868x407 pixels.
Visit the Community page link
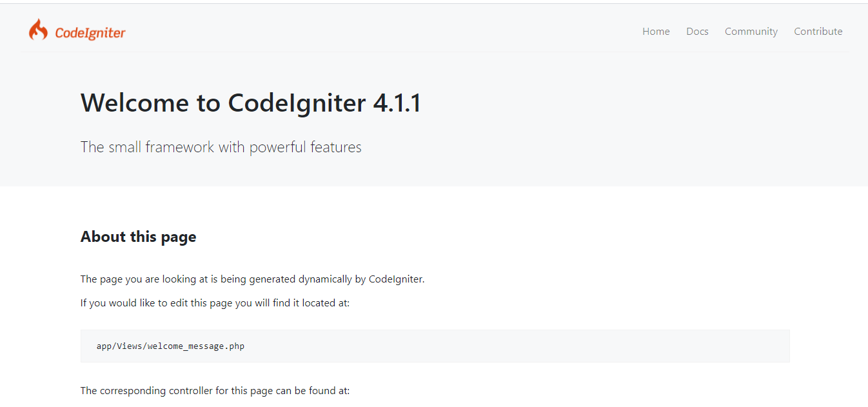751,31
